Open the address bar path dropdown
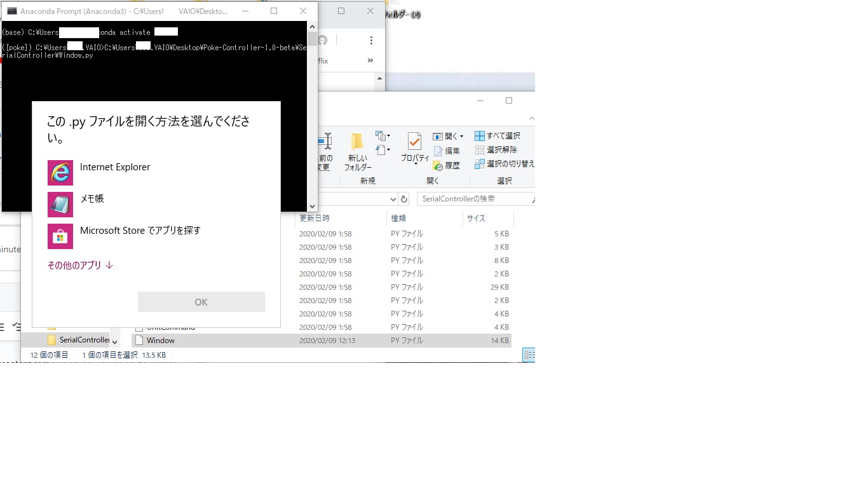Viewport: 868px width, 488px height. pyautogui.click(x=393, y=199)
